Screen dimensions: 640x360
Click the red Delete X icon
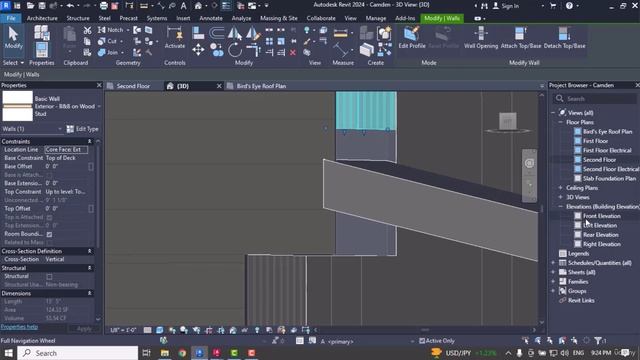coord(293,52)
